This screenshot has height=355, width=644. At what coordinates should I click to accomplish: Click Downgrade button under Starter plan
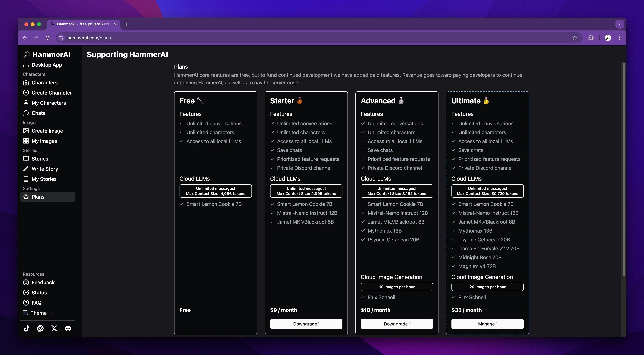tap(306, 324)
